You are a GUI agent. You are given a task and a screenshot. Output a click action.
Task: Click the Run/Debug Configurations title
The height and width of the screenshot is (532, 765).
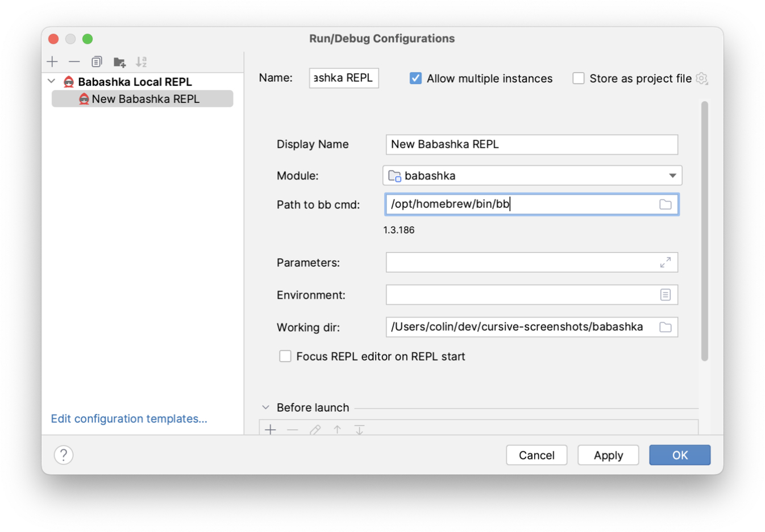click(x=382, y=39)
